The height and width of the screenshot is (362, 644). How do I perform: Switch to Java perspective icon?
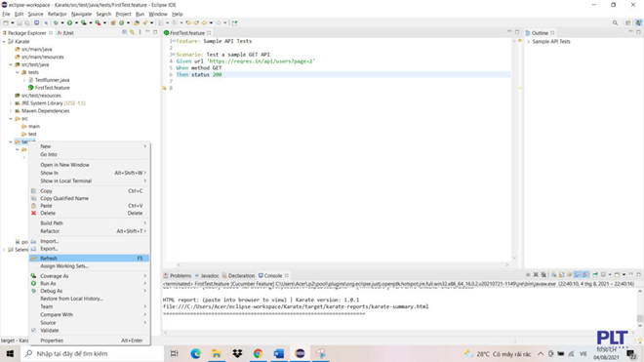[639, 23]
